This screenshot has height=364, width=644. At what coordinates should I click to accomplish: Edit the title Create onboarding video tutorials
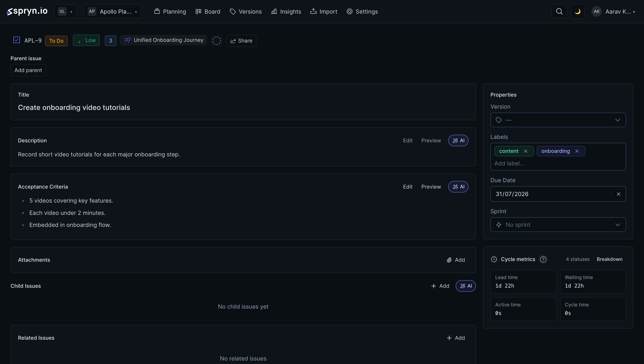[x=74, y=108]
